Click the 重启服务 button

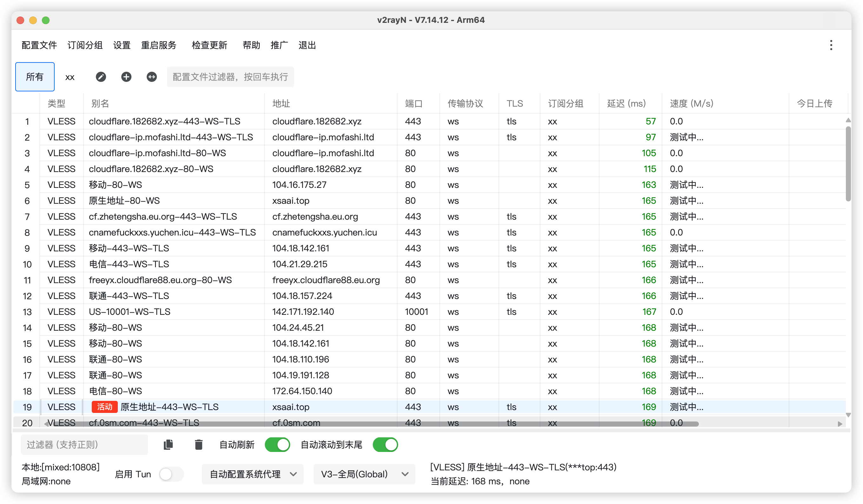pyautogui.click(x=158, y=45)
